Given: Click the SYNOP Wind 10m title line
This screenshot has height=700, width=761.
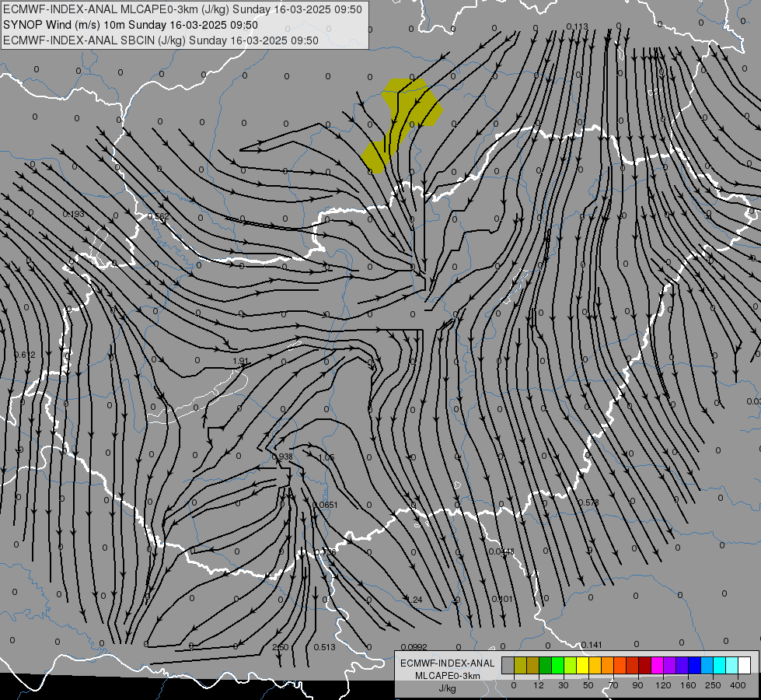Looking at the screenshot, I should click(131, 25).
